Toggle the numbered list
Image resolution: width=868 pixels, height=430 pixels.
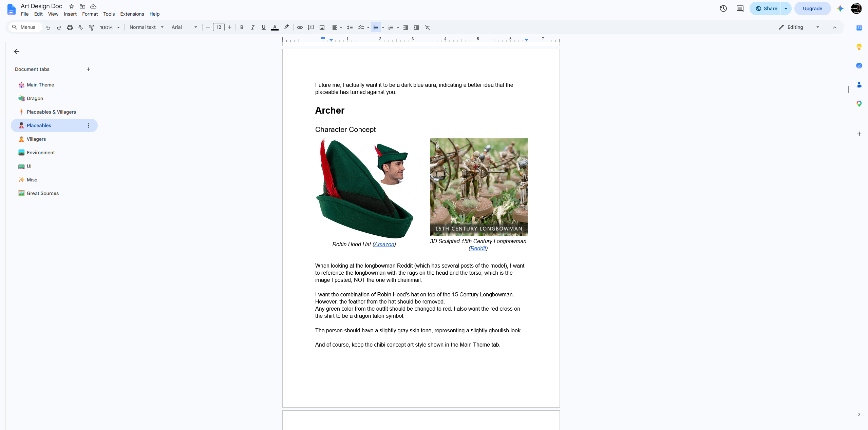(391, 27)
